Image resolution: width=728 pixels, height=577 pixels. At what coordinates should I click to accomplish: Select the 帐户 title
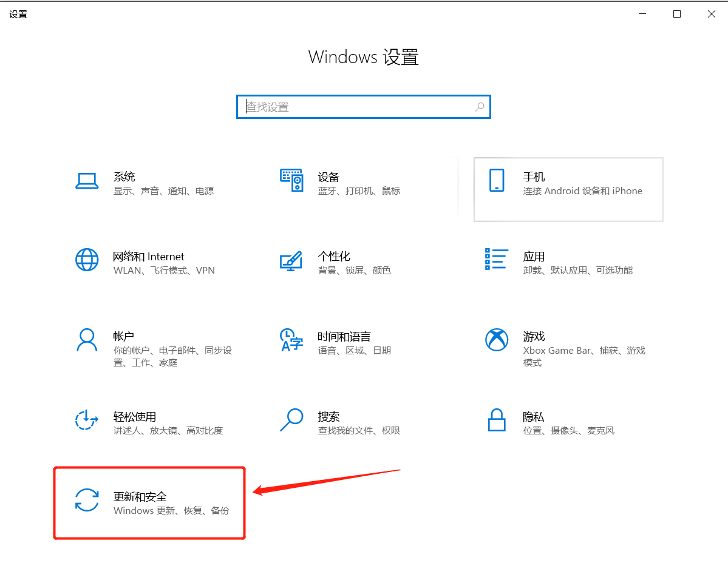point(123,336)
